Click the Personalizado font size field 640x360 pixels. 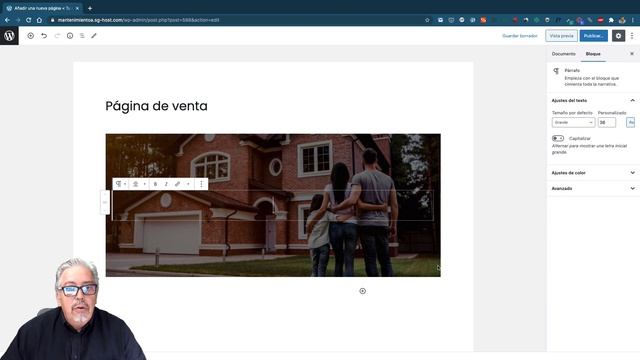tap(607, 122)
